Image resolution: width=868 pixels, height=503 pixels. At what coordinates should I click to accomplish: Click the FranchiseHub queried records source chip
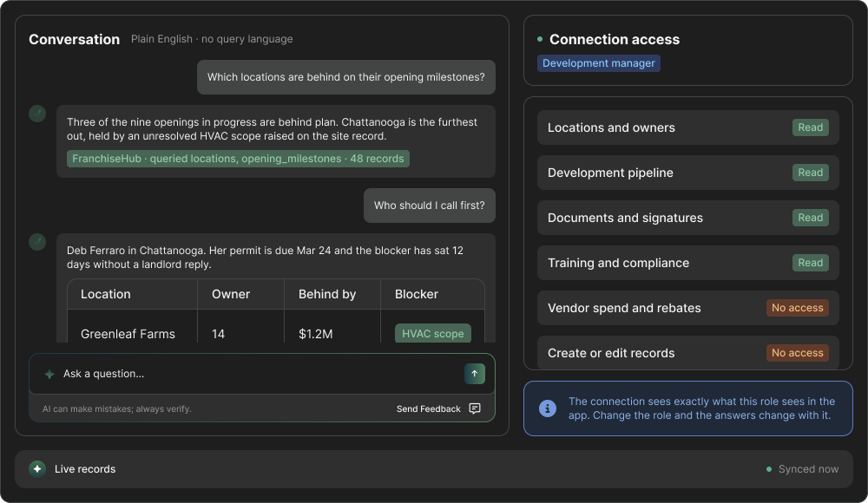click(x=238, y=159)
